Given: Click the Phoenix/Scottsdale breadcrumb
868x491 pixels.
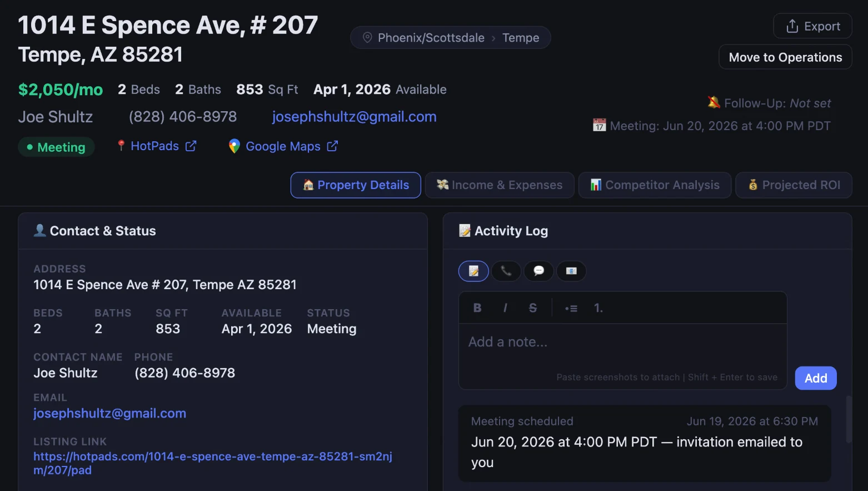Looking at the screenshot, I should tap(431, 38).
